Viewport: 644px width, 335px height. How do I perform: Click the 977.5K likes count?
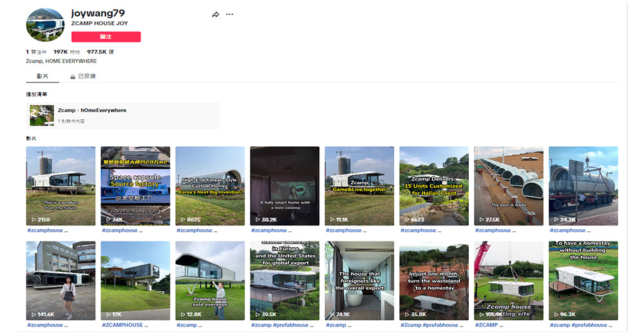pyautogui.click(x=100, y=52)
